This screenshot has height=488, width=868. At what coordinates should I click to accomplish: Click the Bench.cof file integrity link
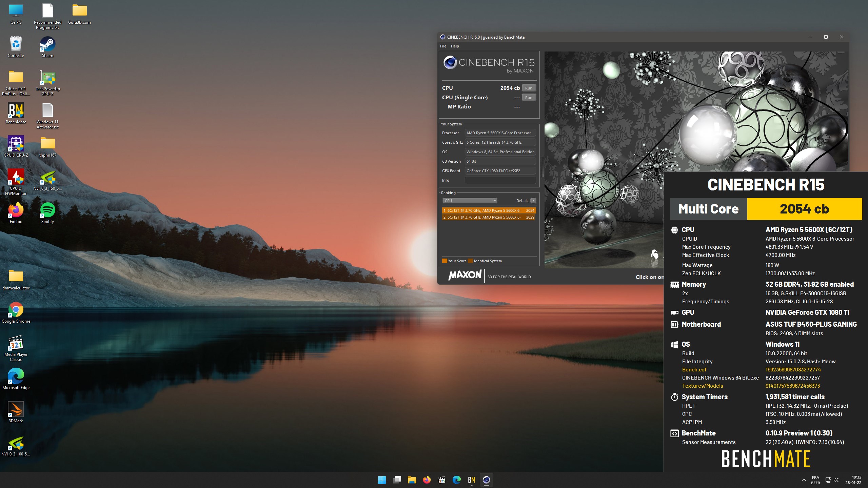(x=694, y=370)
